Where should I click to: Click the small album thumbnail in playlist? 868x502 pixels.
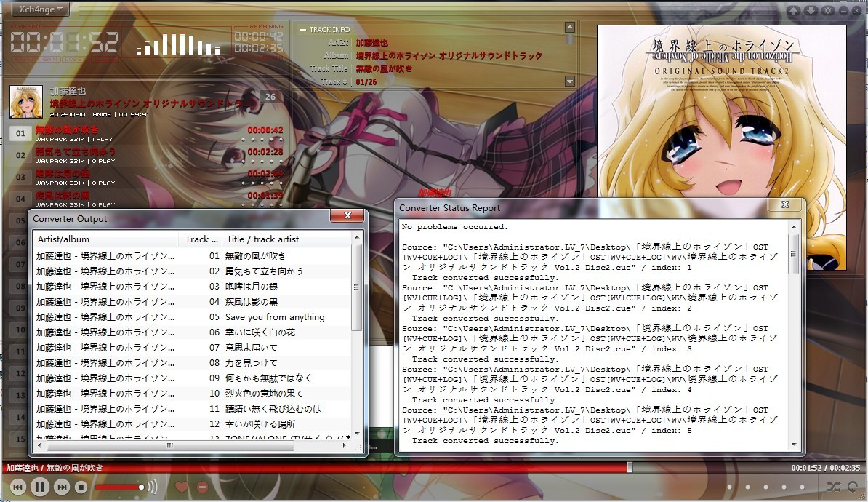click(x=26, y=101)
